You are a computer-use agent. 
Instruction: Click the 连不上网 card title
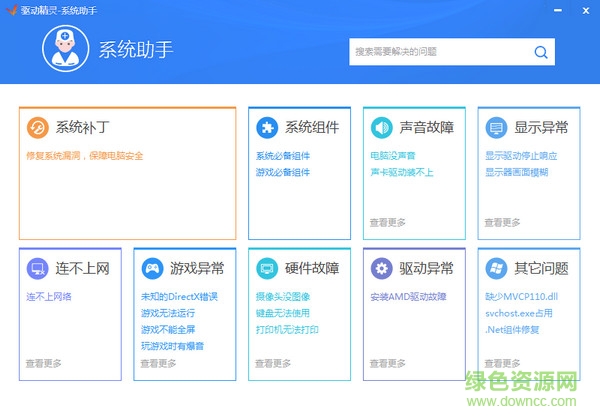click(83, 268)
